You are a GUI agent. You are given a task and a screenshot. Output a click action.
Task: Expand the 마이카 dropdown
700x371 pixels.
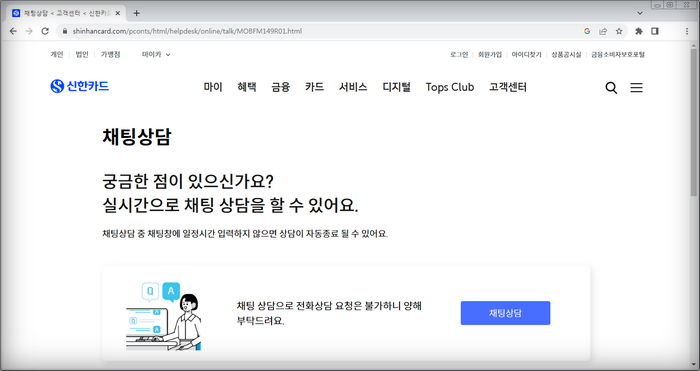[156, 54]
